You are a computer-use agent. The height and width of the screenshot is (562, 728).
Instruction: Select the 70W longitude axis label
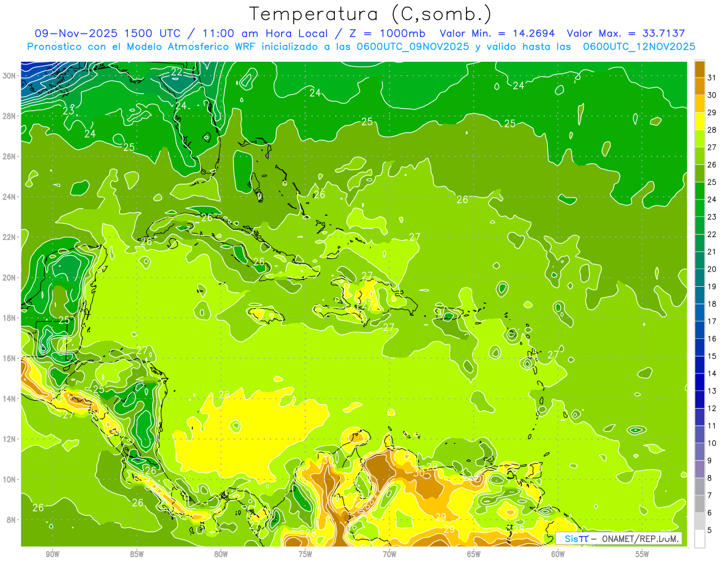tap(389, 554)
